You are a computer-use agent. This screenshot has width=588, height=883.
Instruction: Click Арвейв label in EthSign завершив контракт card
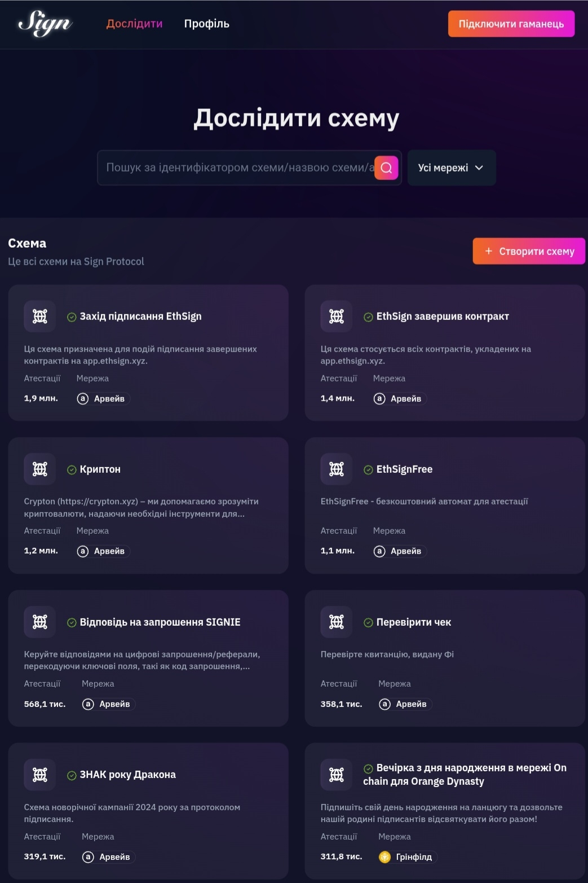(406, 399)
